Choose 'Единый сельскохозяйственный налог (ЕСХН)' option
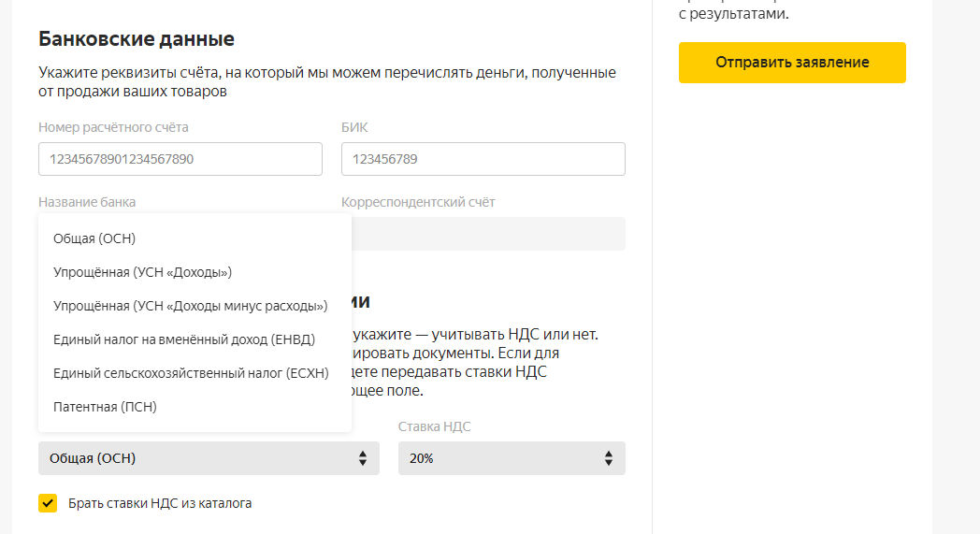Image resolution: width=980 pixels, height=534 pixels. tap(192, 373)
